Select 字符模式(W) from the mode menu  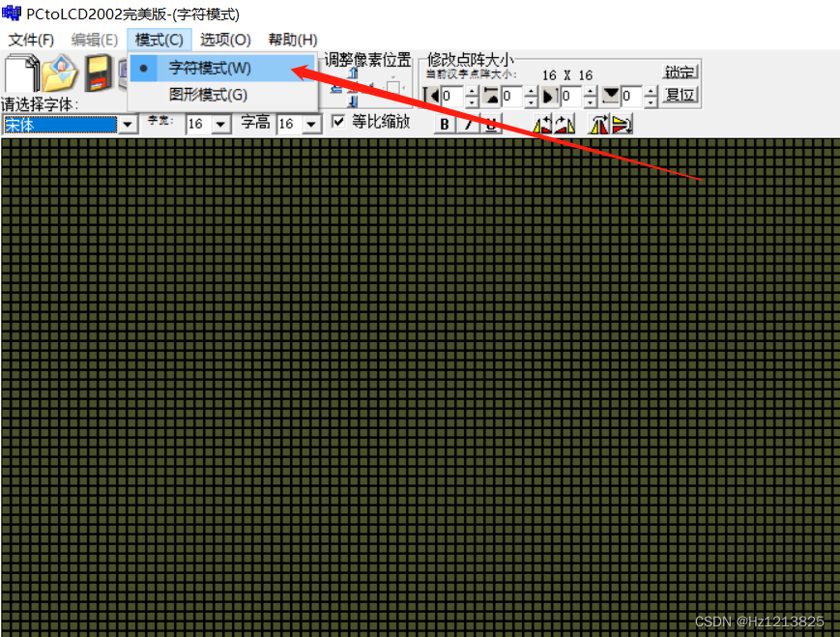click(x=222, y=68)
